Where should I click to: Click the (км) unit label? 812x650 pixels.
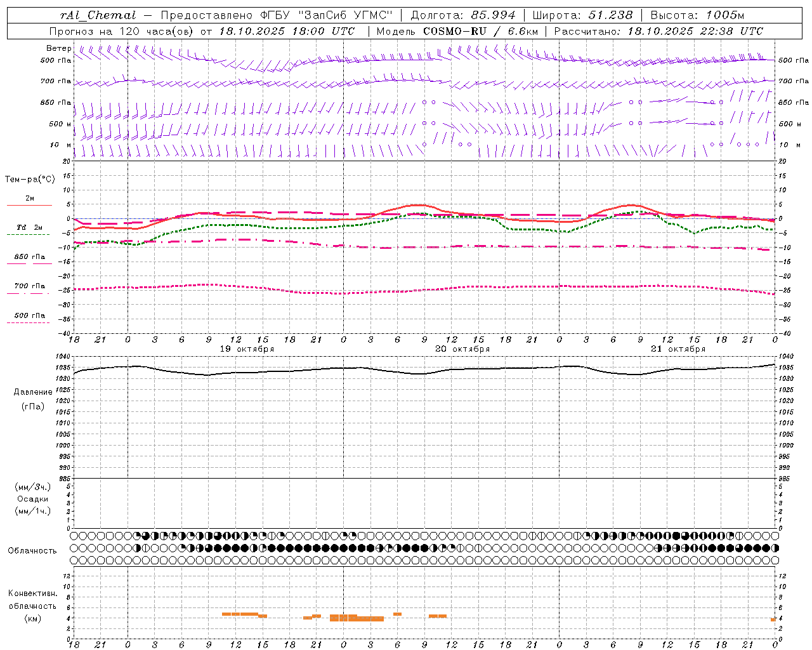coord(33,618)
